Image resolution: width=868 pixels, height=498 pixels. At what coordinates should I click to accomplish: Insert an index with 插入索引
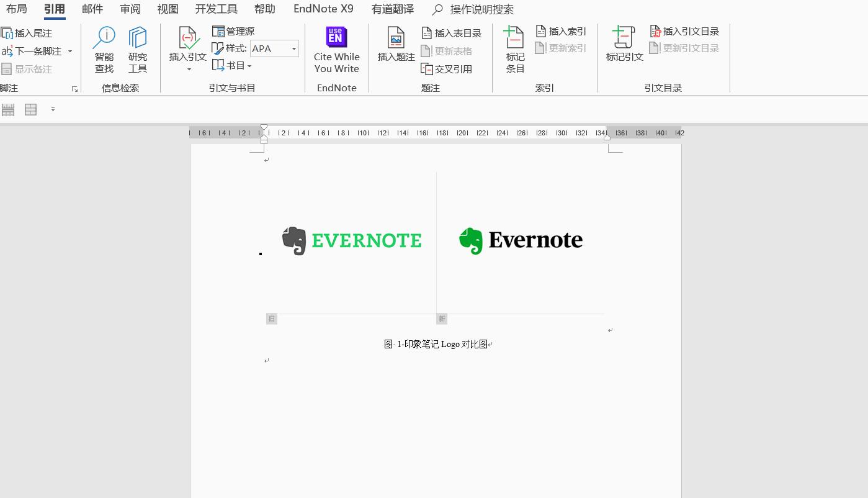coord(561,31)
